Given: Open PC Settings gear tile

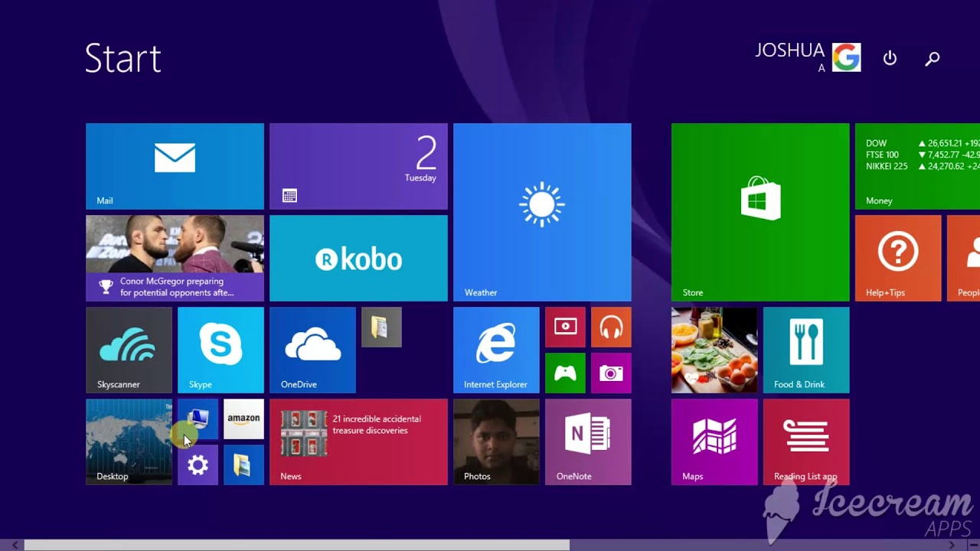Looking at the screenshot, I should [x=198, y=465].
